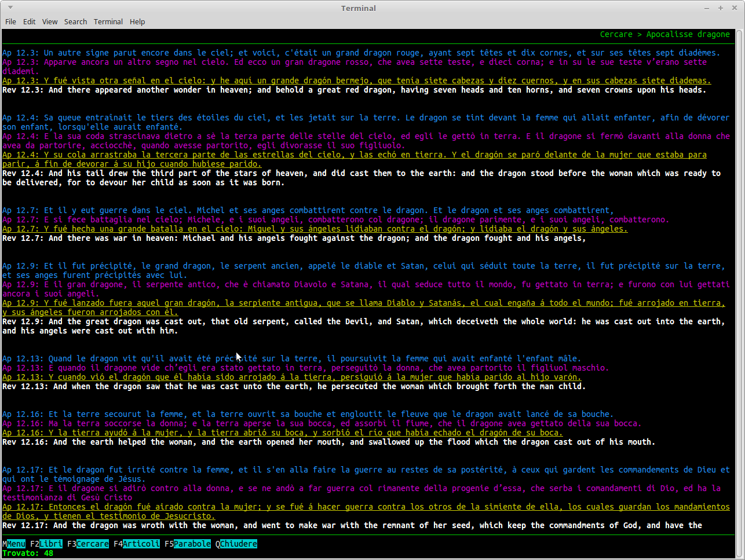Click English verse Rev 12.17
The image size is (745, 560).
[x=352, y=525]
